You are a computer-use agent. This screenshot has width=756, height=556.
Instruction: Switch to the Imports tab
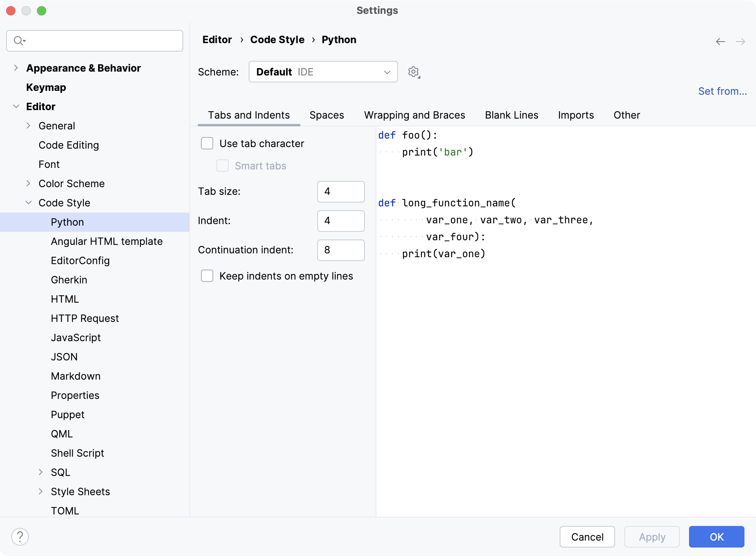pyautogui.click(x=576, y=114)
